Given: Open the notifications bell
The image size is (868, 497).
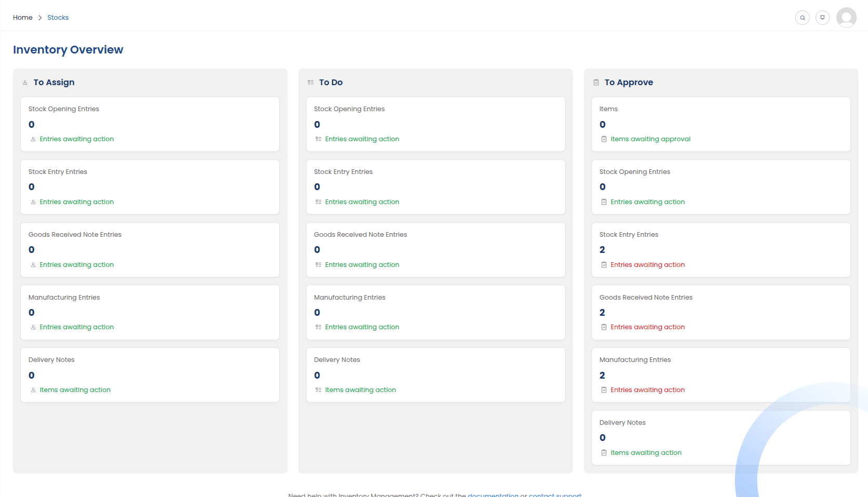Looking at the screenshot, I should 822,18.
